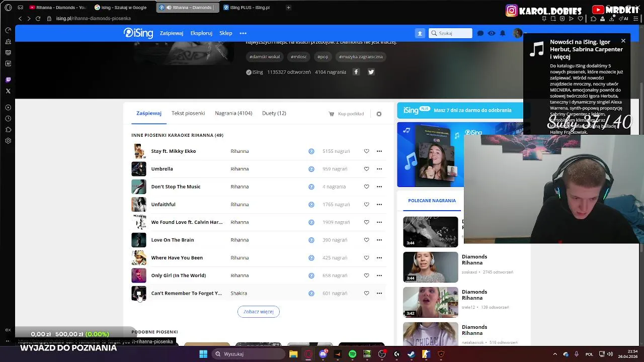This screenshot has width=644, height=362.
Task: Click the iSing upload arrow icon
Action: point(420,33)
